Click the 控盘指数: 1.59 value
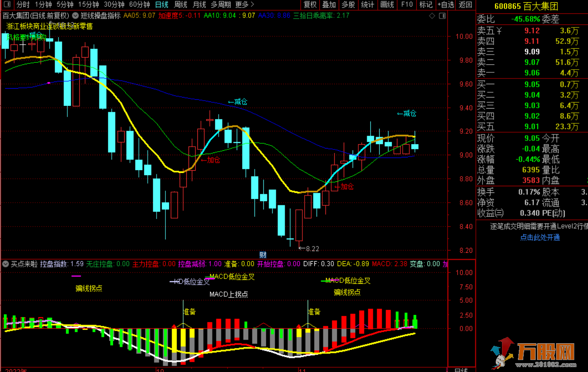Screen dimensions: 588x372 pyautogui.click(x=62, y=264)
